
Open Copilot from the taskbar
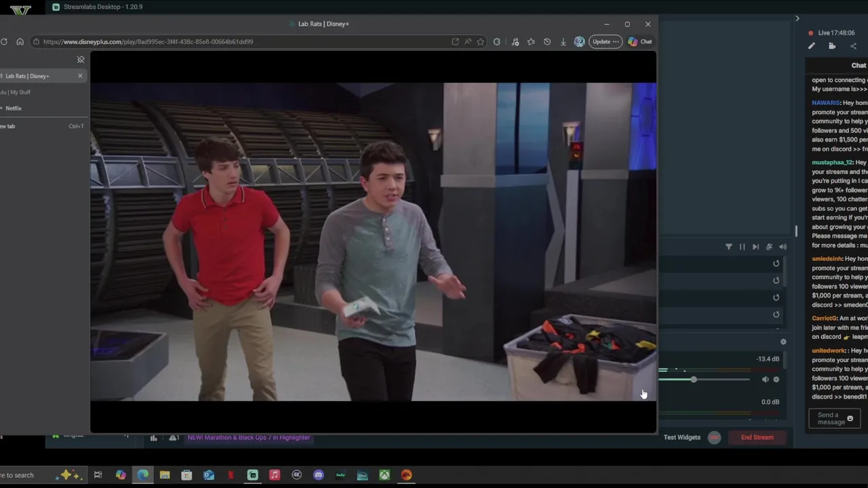(121, 475)
